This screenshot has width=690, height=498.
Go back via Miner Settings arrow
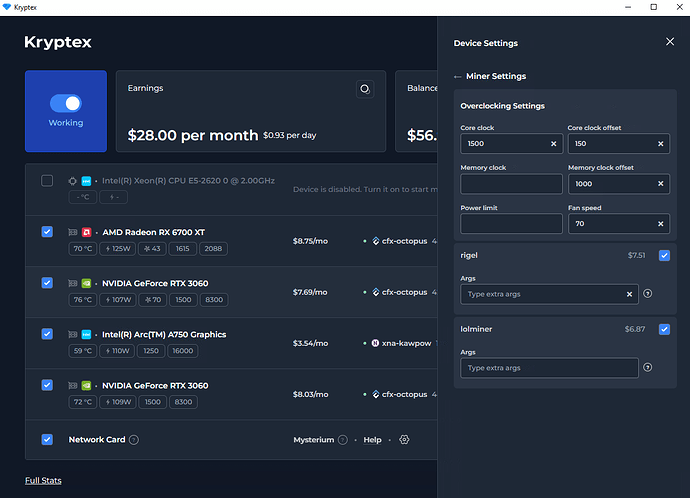[x=458, y=77]
